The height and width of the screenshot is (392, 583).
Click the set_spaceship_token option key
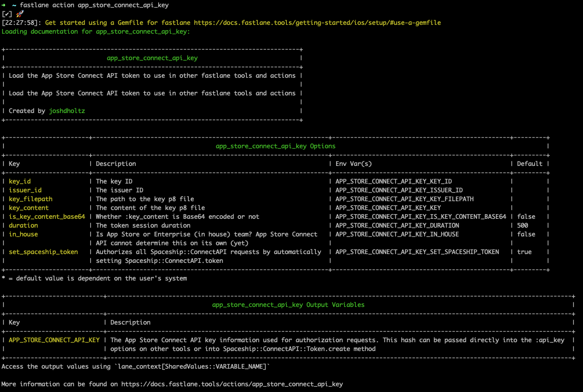tap(43, 252)
